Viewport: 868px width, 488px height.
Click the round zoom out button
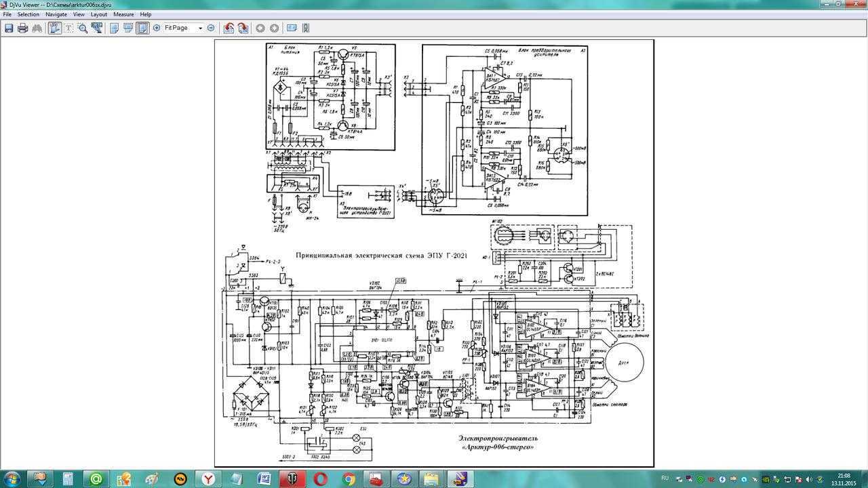point(211,28)
